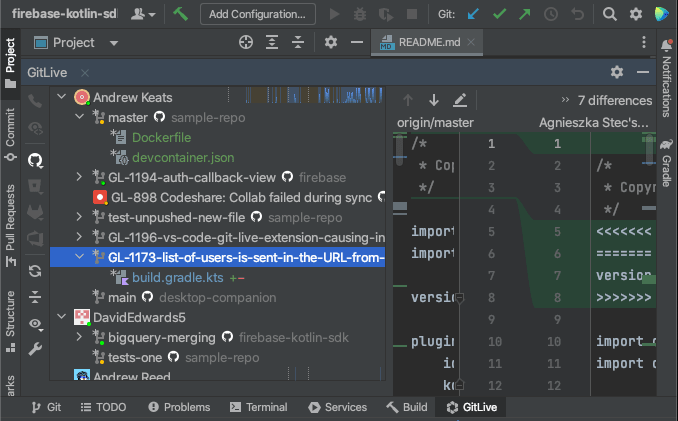Collapse the DavidEdwards5 node
Viewport: 678px width, 421px height.
[x=62, y=317]
